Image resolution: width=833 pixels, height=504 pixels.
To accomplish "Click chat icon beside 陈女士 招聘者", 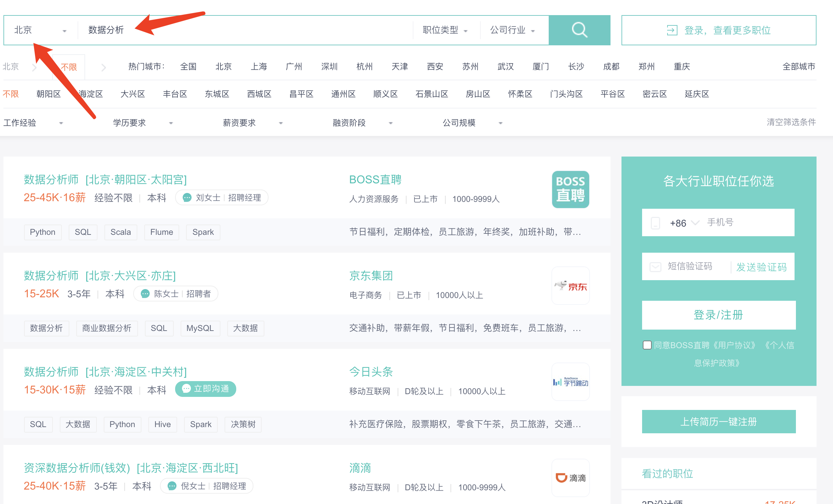I will [x=145, y=294].
